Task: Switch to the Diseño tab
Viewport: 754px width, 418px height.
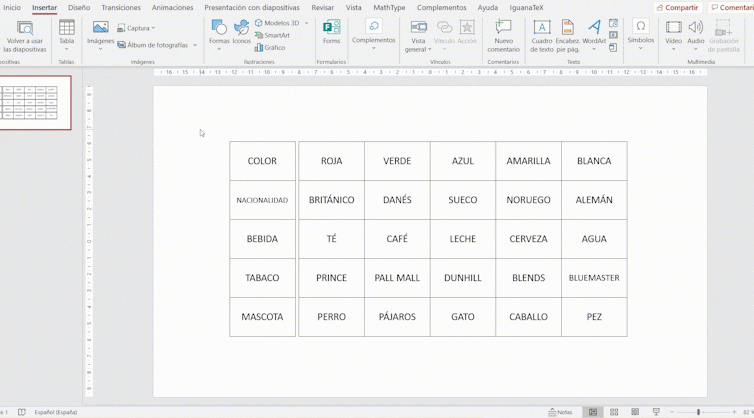Action: pos(79,8)
